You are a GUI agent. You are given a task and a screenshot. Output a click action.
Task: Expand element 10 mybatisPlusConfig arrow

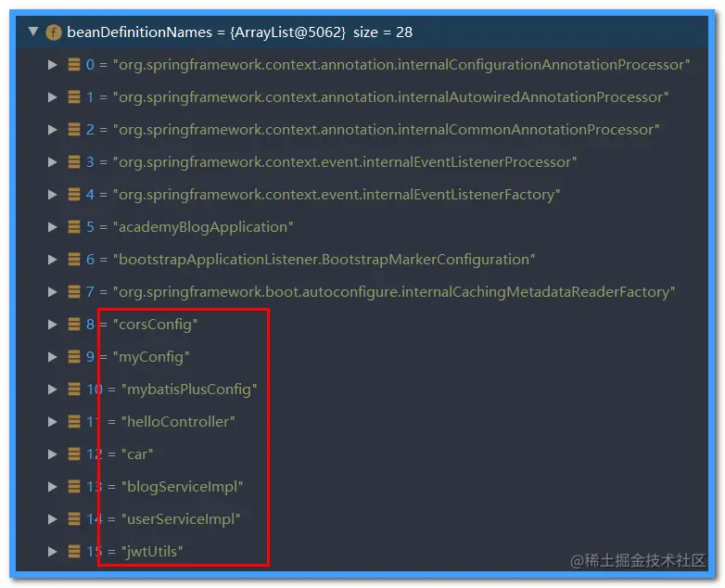click(x=53, y=390)
